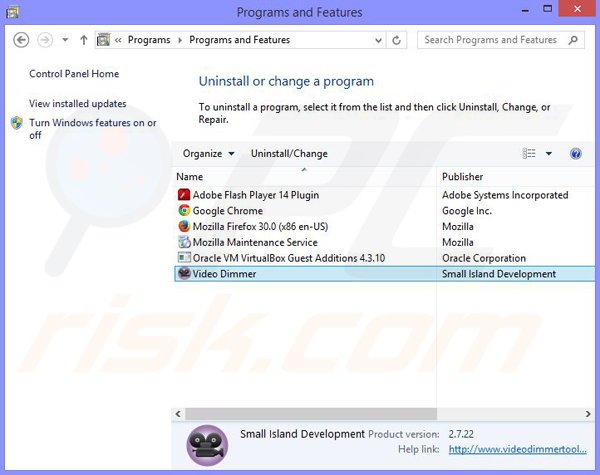The height and width of the screenshot is (475, 600).
Task: Select the Video Dimmer row icon
Action: [184, 274]
